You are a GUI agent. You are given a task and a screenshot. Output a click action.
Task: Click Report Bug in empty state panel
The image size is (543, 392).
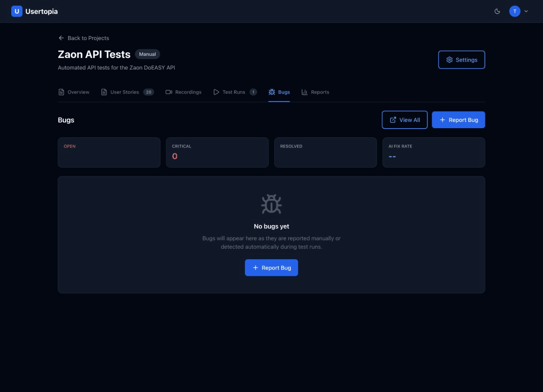(x=271, y=268)
